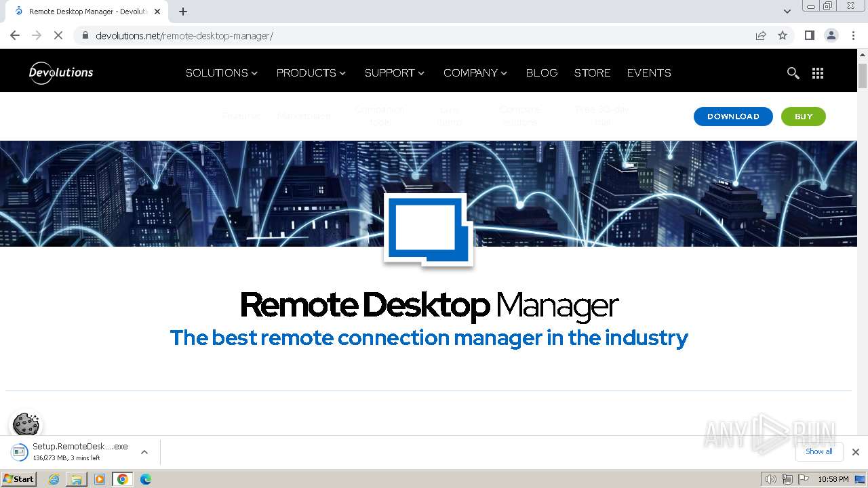Open the STORE page
868x488 pixels.
click(x=592, y=73)
